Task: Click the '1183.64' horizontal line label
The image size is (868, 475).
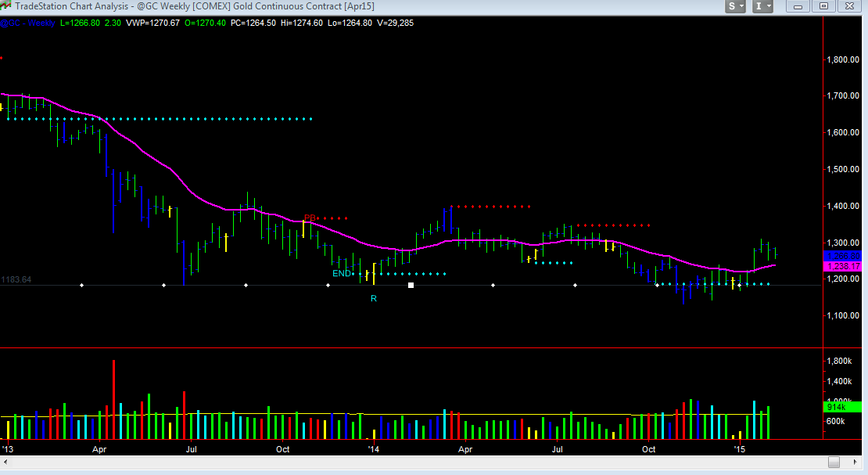Action: (x=16, y=279)
